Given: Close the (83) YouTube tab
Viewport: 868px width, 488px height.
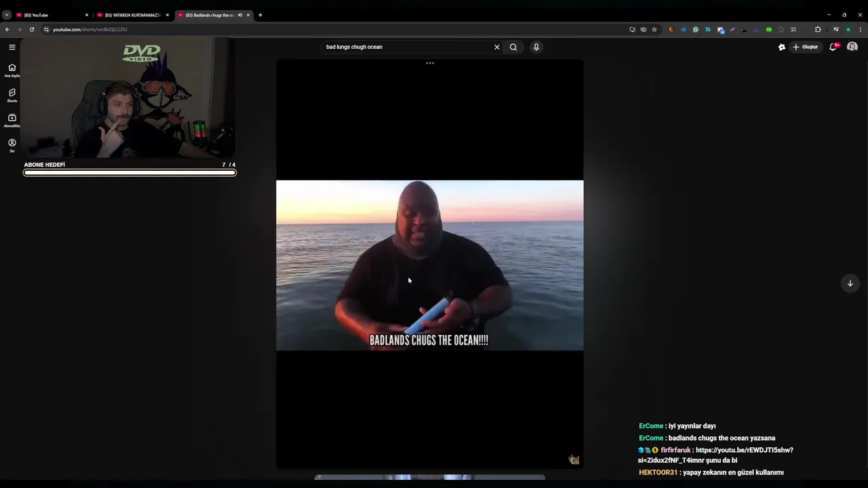Looking at the screenshot, I should 87,15.
